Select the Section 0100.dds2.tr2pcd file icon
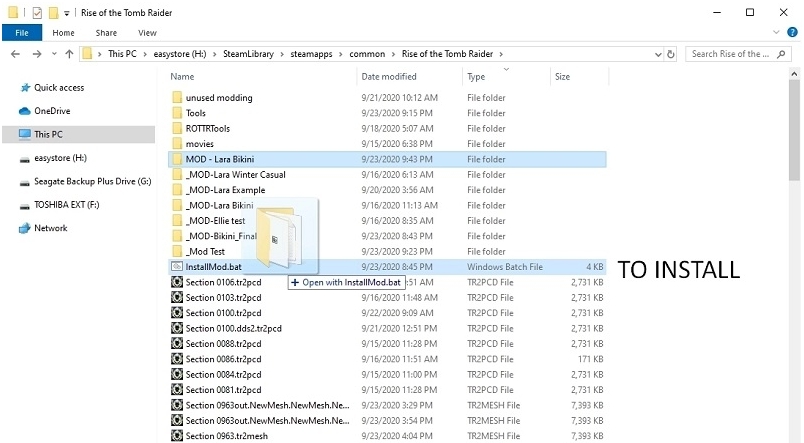Viewport: 804px width, 443px height. [x=177, y=328]
